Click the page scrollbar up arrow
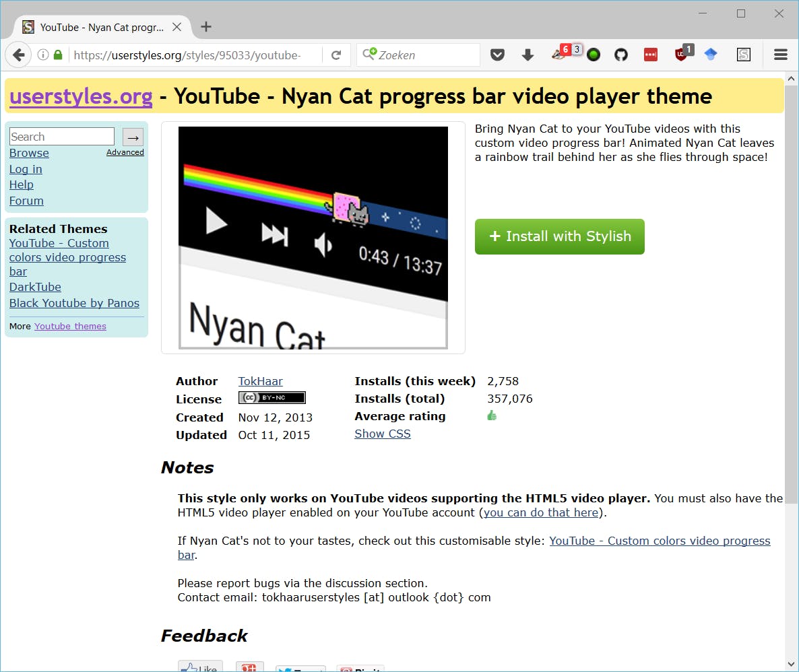Image resolution: width=799 pixels, height=672 pixels. (791, 79)
